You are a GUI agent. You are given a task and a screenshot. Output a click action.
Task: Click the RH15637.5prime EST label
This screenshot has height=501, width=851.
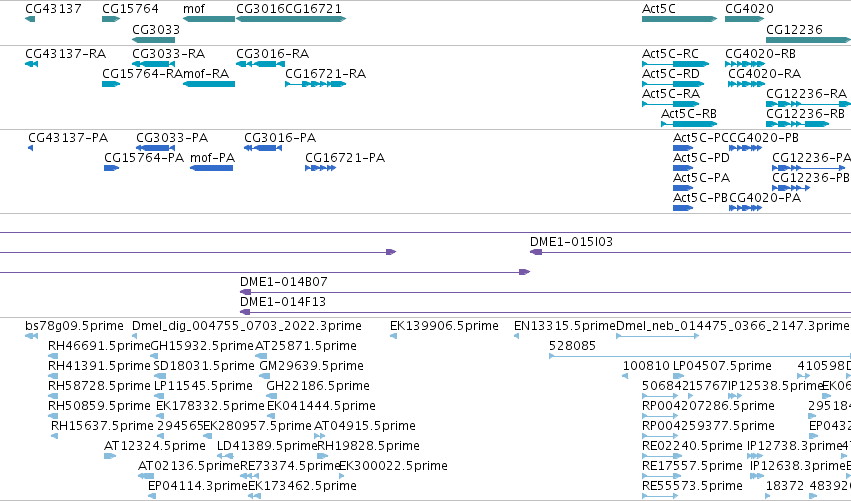(x=102, y=426)
